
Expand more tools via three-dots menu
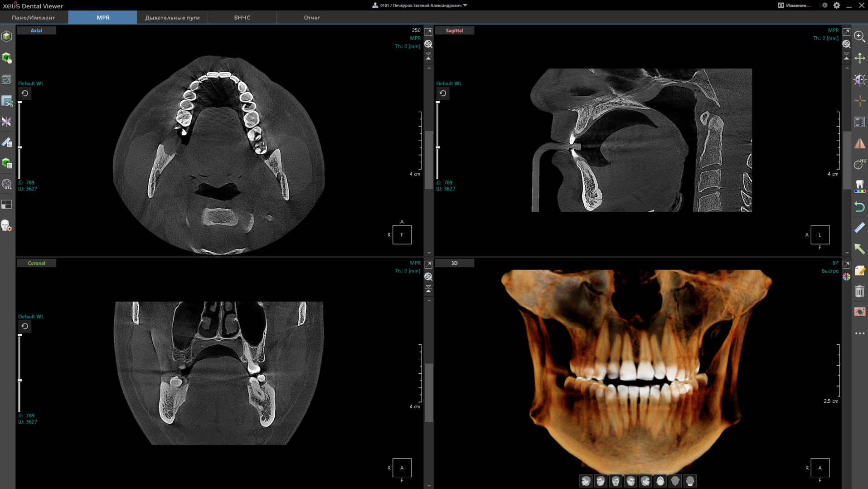pyautogui.click(x=859, y=333)
